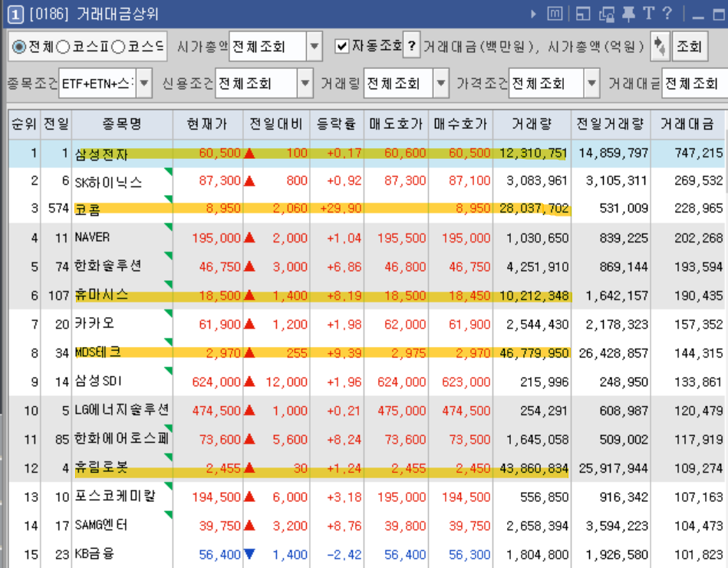Open help via title bar question mark
728x568 pixels.
pos(667,13)
